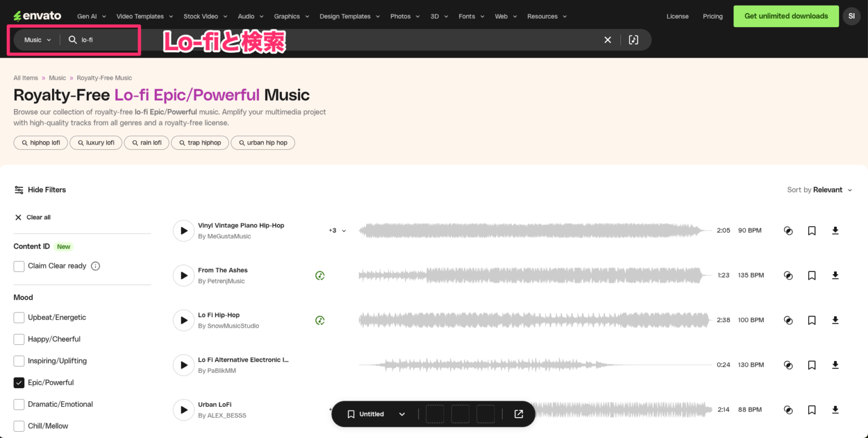Click the Envato logo
The image size is (868, 438).
point(37,15)
